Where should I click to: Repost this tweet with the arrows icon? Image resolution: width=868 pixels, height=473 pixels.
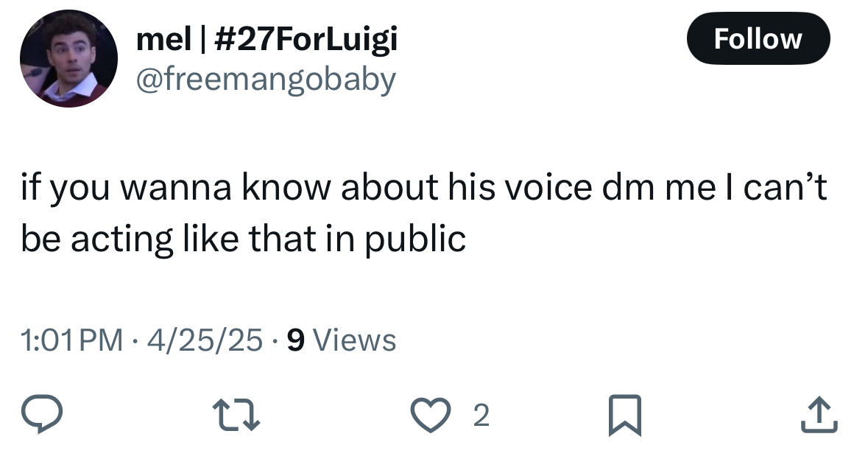point(236,415)
